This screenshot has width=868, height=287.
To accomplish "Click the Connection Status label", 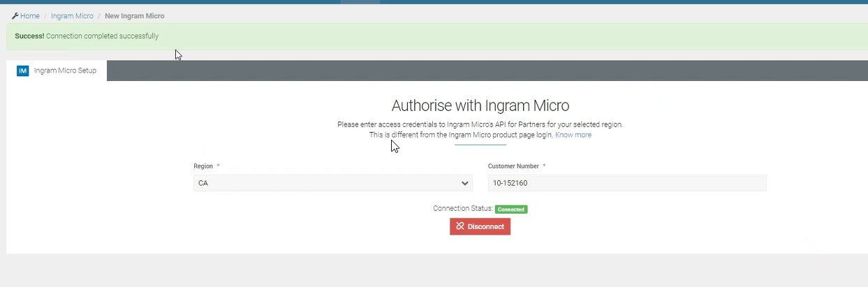I will 463,209.
